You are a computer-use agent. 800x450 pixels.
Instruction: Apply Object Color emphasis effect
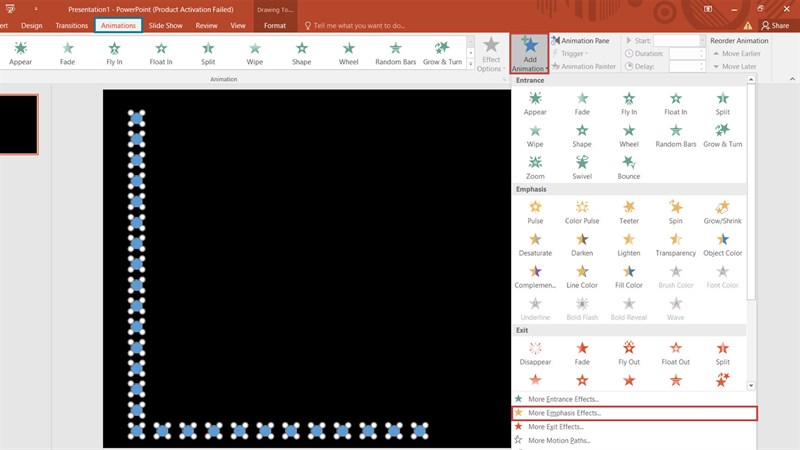pyautogui.click(x=722, y=244)
